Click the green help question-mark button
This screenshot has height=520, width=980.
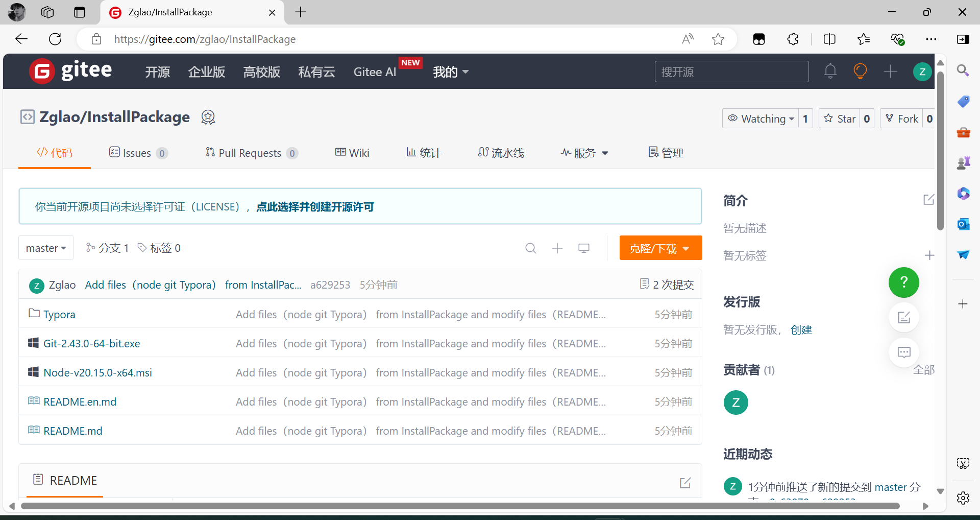pyautogui.click(x=903, y=282)
